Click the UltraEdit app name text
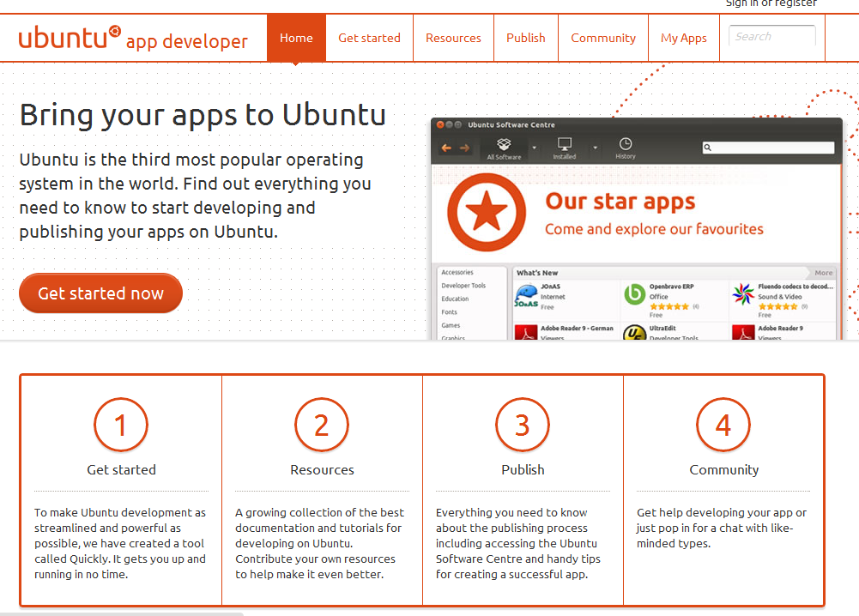The width and height of the screenshot is (859, 616). click(662, 328)
